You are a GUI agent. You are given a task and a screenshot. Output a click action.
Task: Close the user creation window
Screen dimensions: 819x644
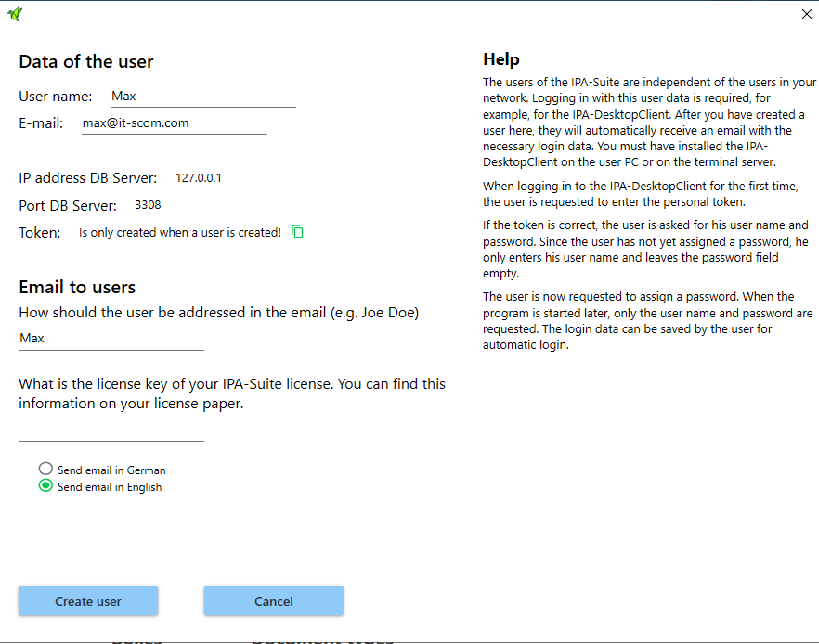click(x=805, y=14)
